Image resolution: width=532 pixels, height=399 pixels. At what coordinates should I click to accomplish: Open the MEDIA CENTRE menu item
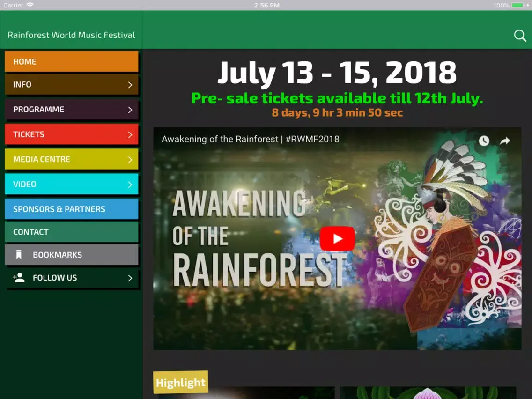pyautogui.click(x=72, y=159)
